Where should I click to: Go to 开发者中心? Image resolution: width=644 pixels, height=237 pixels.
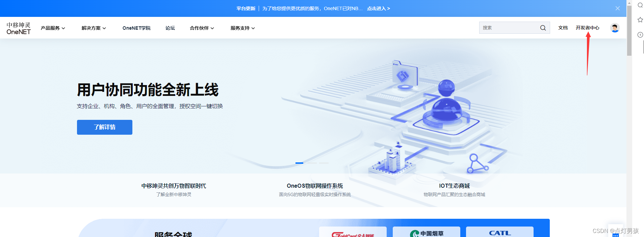pyautogui.click(x=588, y=28)
